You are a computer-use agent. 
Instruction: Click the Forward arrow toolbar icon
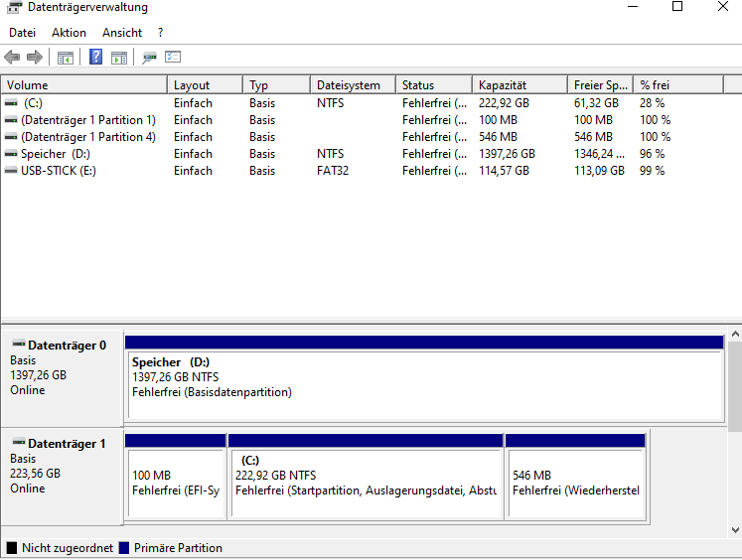tap(35, 58)
